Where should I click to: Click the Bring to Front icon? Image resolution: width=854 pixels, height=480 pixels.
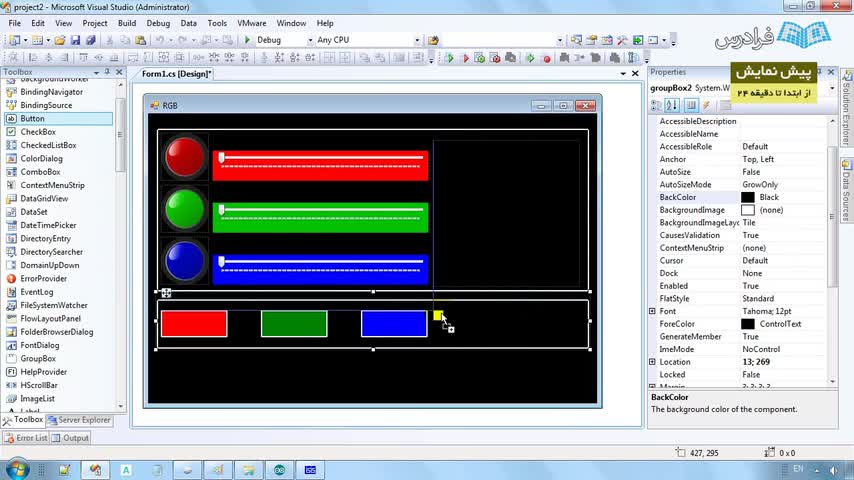(364, 57)
